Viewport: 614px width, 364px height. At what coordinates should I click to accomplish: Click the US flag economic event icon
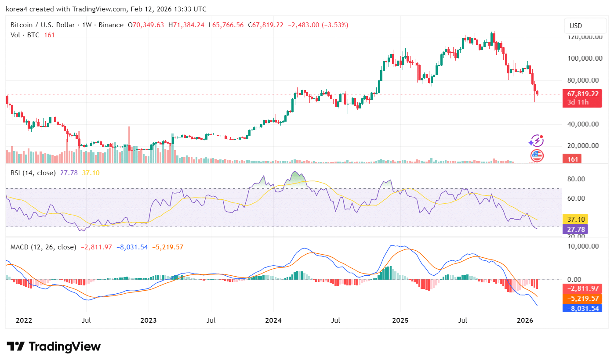click(x=537, y=155)
